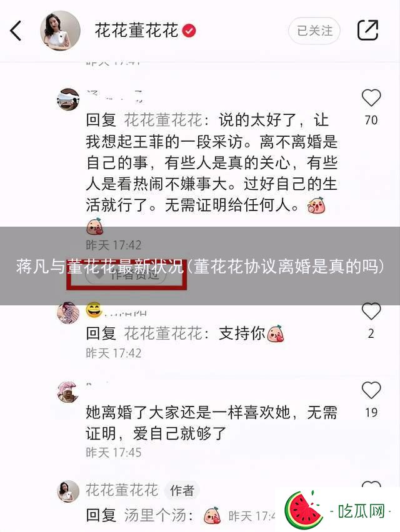The width and height of the screenshot is (400, 532).
Task: Like the comment with 70 likes
Action: pyautogui.click(x=371, y=97)
